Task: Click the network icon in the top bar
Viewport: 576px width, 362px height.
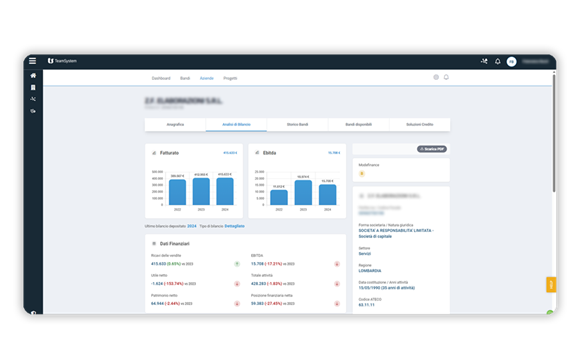Action: 484,61
